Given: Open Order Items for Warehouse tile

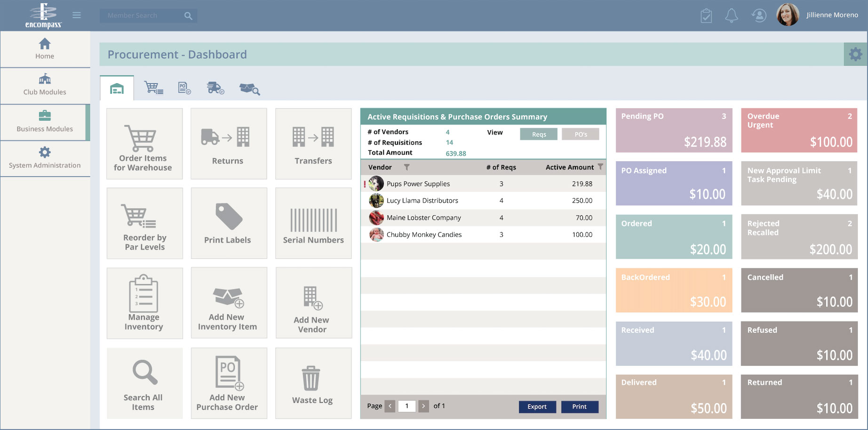Looking at the screenshot, I should pos(144,144).
